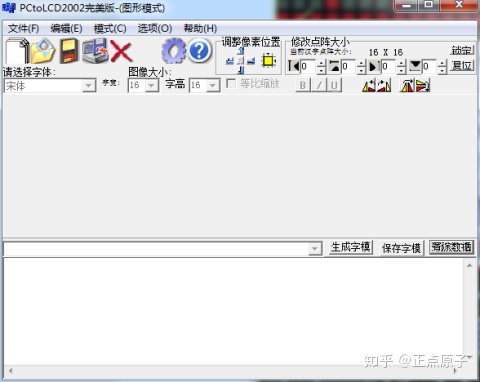Screen dimensions: 480x382
Task: Delete with the red X icon
Action: tap(121, 51)
